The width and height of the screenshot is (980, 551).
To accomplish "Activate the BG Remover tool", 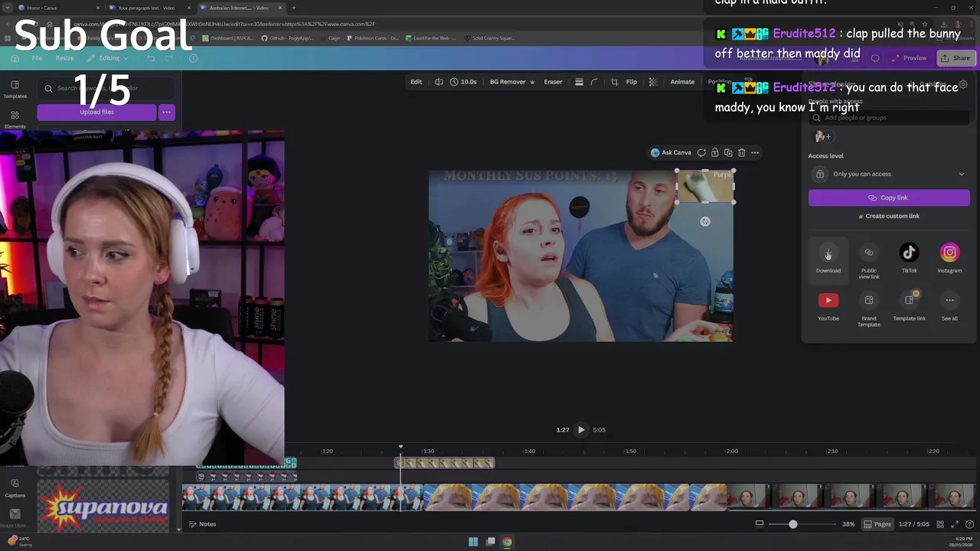I will (x=512, y=82).
